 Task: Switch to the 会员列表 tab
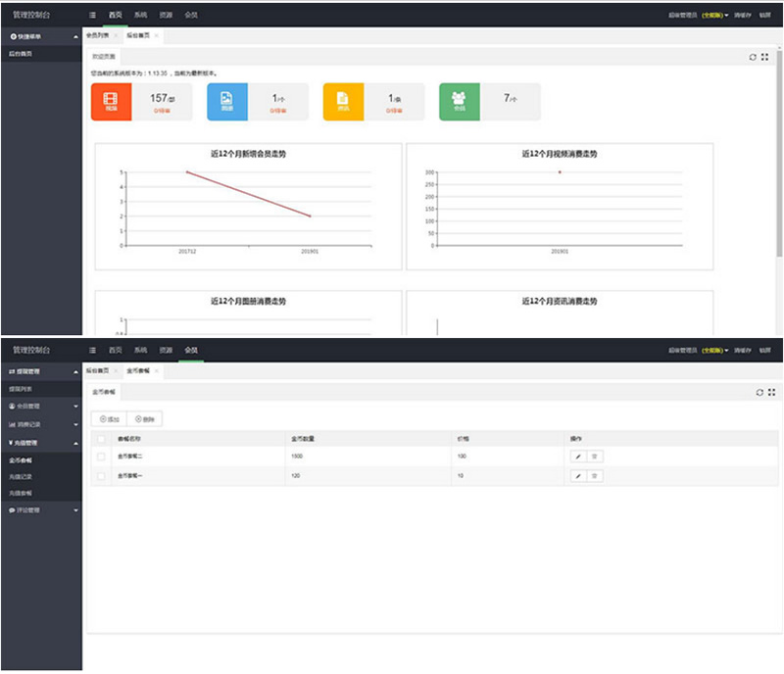98,35
